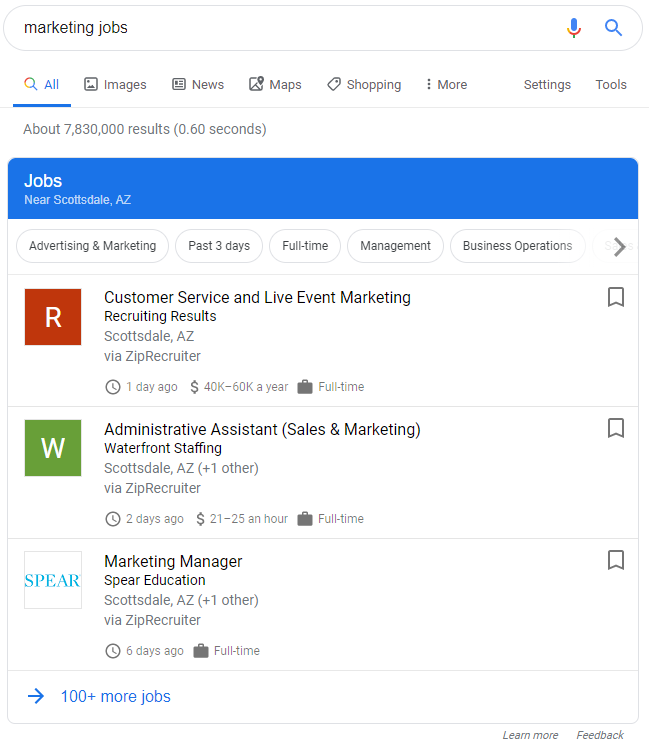Viewport: 649px width, 748px height.
Task: Apply the Full-time filter chip
Action: [x=305, y=246]
